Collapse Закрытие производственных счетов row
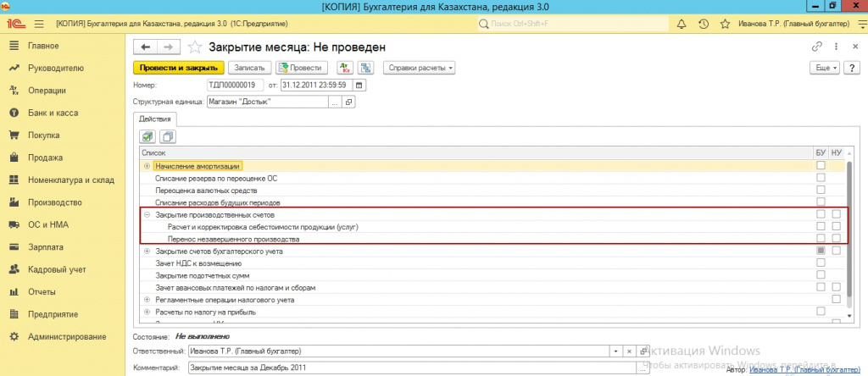Image resolution: width=868 pixels, height=376 pixels. pos(147,214)
